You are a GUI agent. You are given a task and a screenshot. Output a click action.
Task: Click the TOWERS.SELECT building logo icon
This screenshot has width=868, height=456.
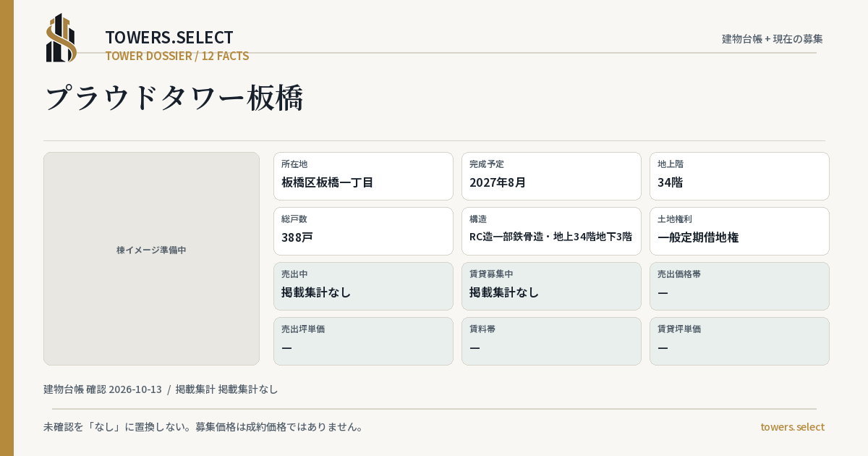pyautogui.click(x=61, y=38)
